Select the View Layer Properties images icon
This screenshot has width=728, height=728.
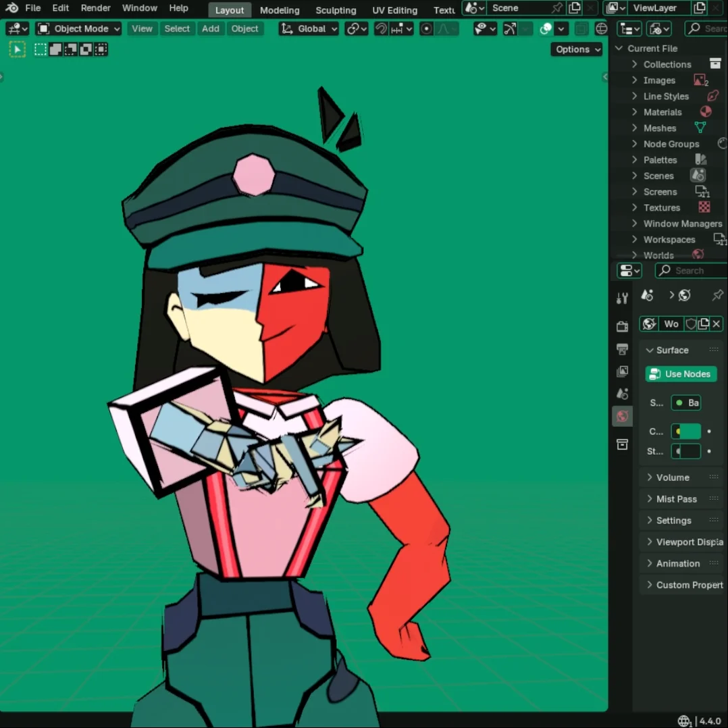[x=622, y=371]
